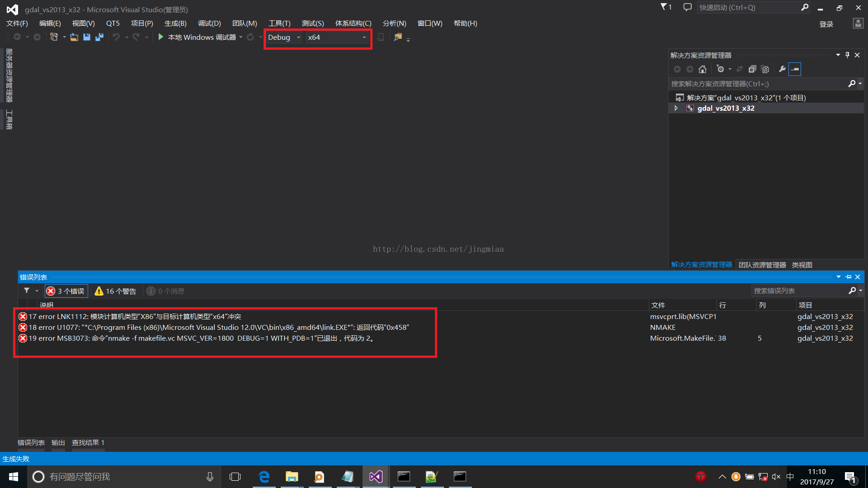Open the 工具箱 toolbox side tab
The height and width of the screenshot is (488, 868).
9,120
